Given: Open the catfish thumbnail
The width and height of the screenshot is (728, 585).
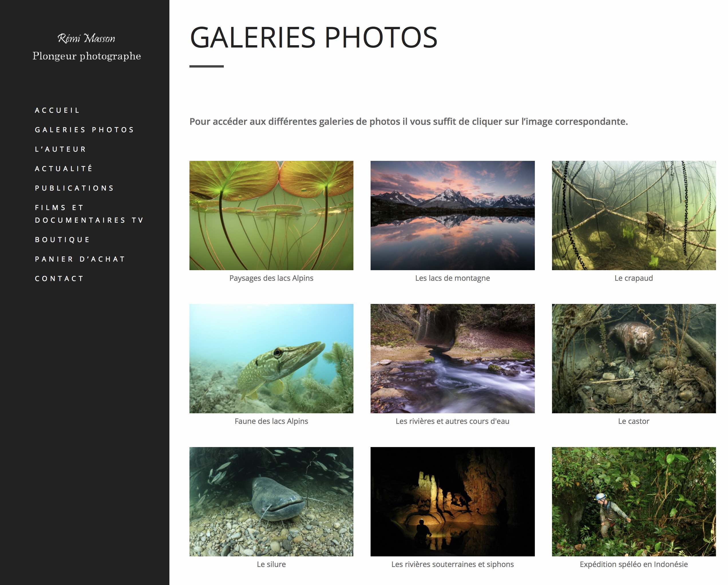Looking at the screenshot, I should click(271, 502).
